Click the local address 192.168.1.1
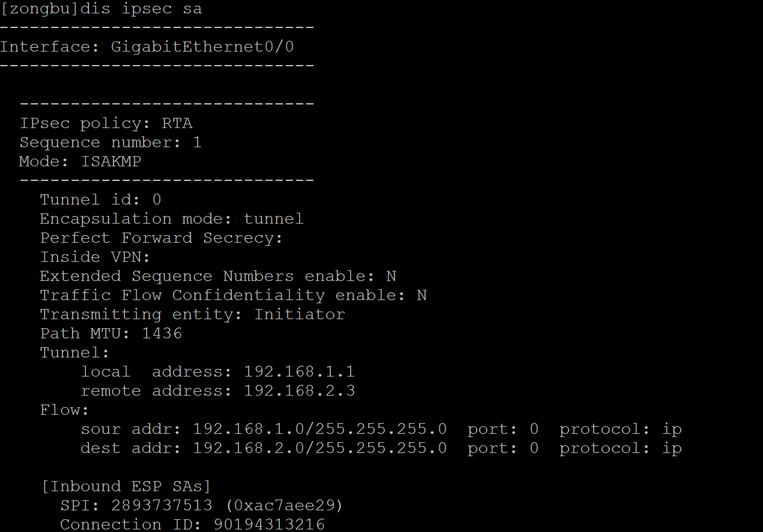The image size is (763, 532). coord(299,371)
